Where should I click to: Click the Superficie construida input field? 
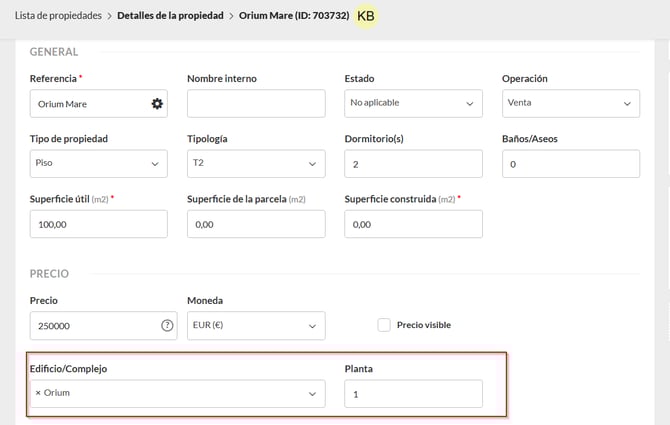(x=413, y=224)
